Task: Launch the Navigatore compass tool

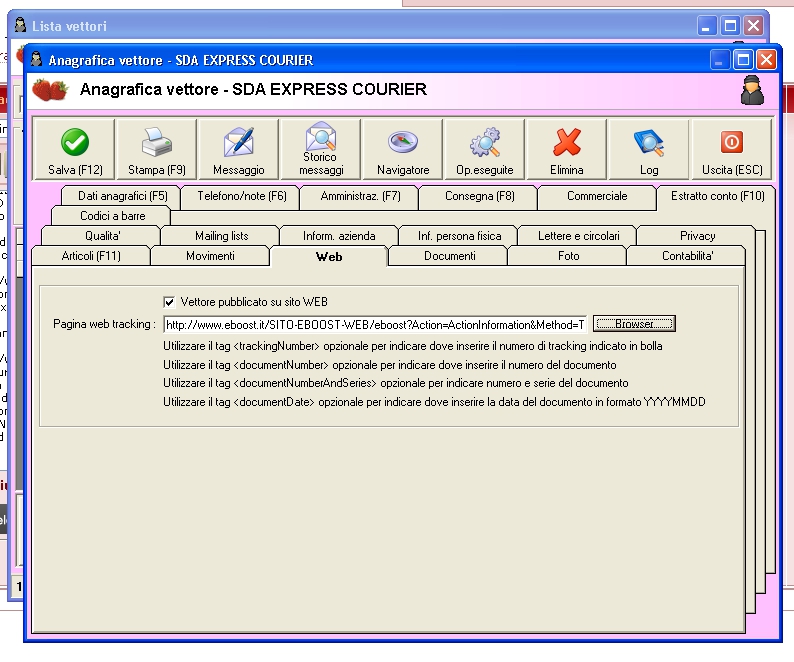Action: tap(403, 149)
